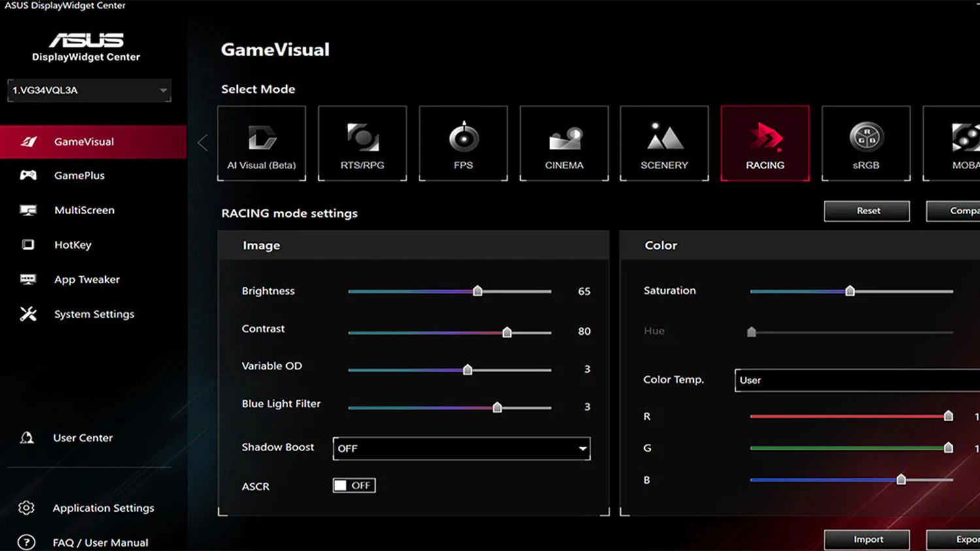Click the Export button
This screenshot has width=980, height=551.
coord(953,540)
